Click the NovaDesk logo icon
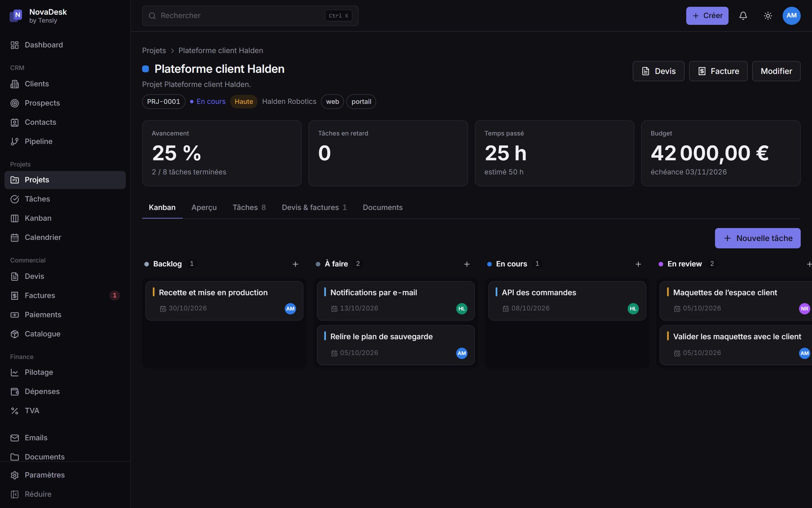 click(16, 16)
